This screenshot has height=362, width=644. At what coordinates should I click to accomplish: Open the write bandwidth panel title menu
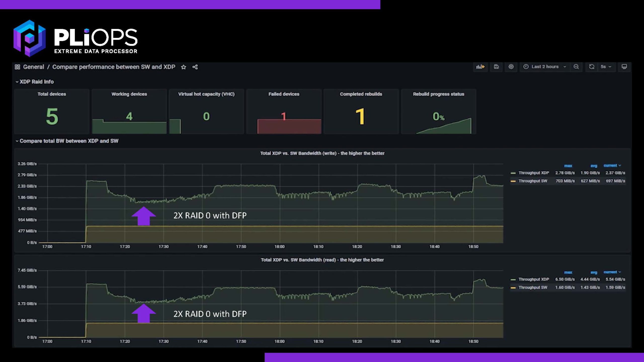[x=322, y=153]
